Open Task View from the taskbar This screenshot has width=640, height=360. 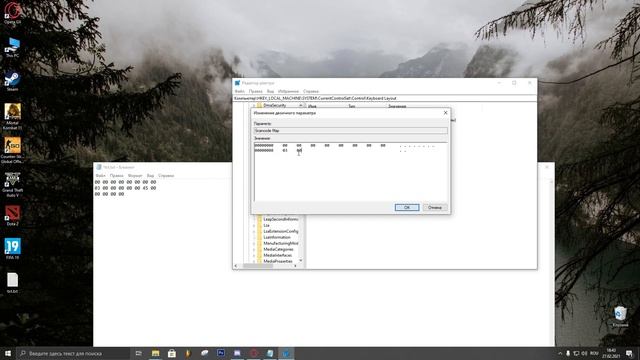point(138,353)
